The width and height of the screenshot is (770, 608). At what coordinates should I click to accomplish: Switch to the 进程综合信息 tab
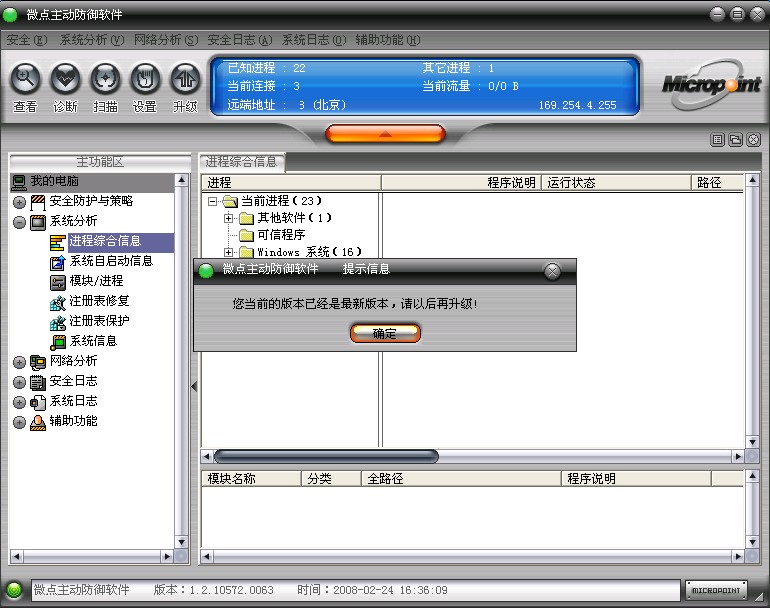(x=241, y=162)
